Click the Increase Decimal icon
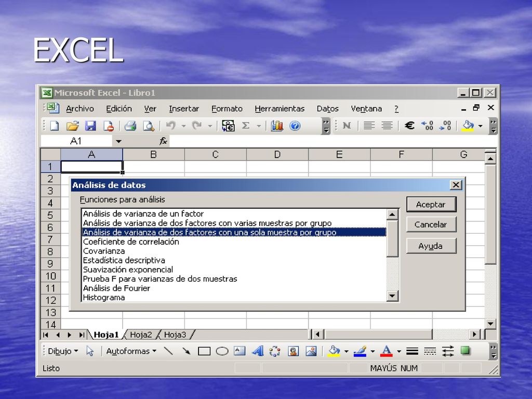The width and height of the screenshot is (532, 399). point(427,126)
